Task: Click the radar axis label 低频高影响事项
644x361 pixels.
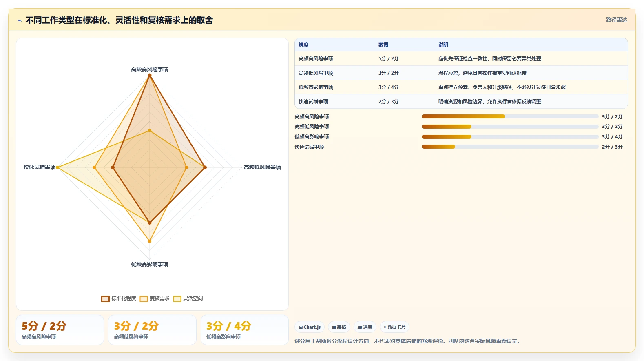Action: [150, 265]
